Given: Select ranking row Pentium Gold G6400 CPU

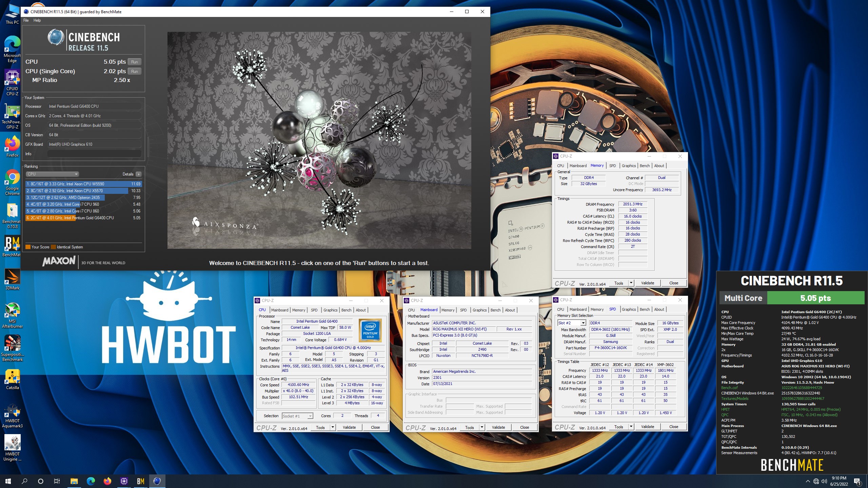Looking at the screenshot, I should (84, 218).
